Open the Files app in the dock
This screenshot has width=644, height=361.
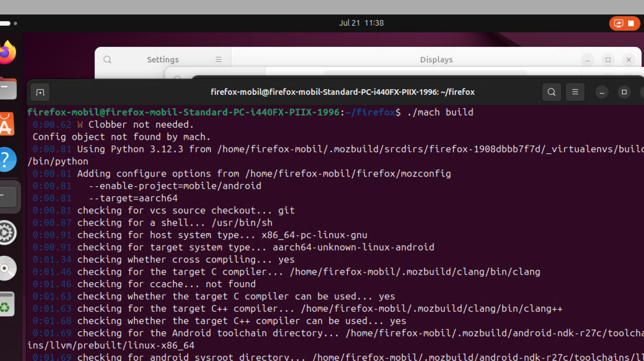[x=8, y=88]
